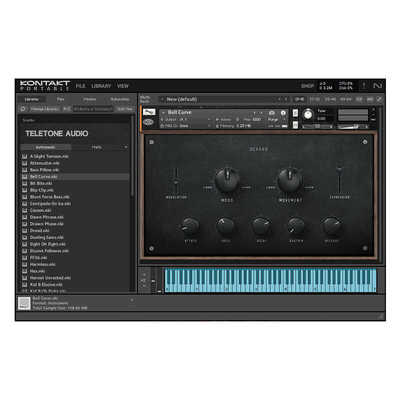Click the Sustain knob

click(x=296, y=226)
